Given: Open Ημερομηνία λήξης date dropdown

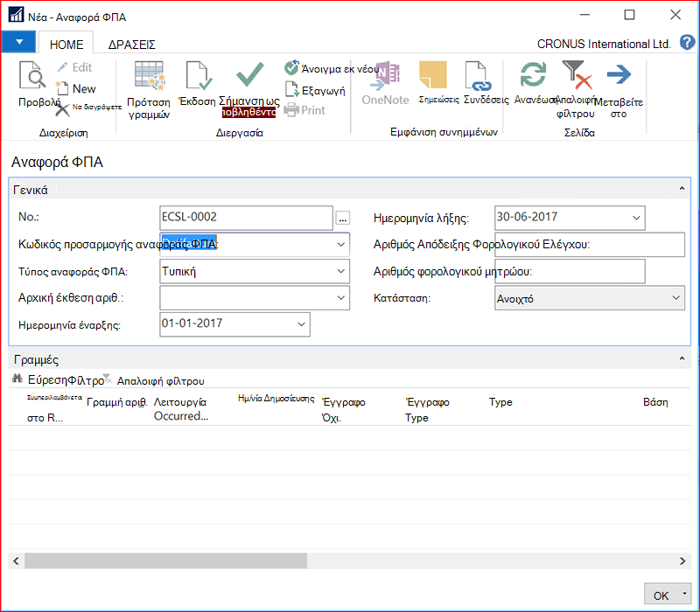Looking at the screenshot, I should (636, 218).
